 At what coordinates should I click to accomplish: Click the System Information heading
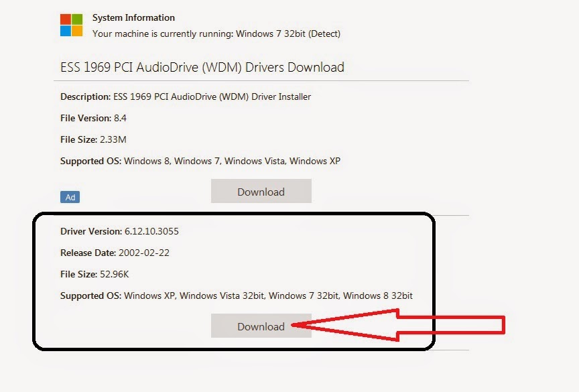[x=133, y=17]
